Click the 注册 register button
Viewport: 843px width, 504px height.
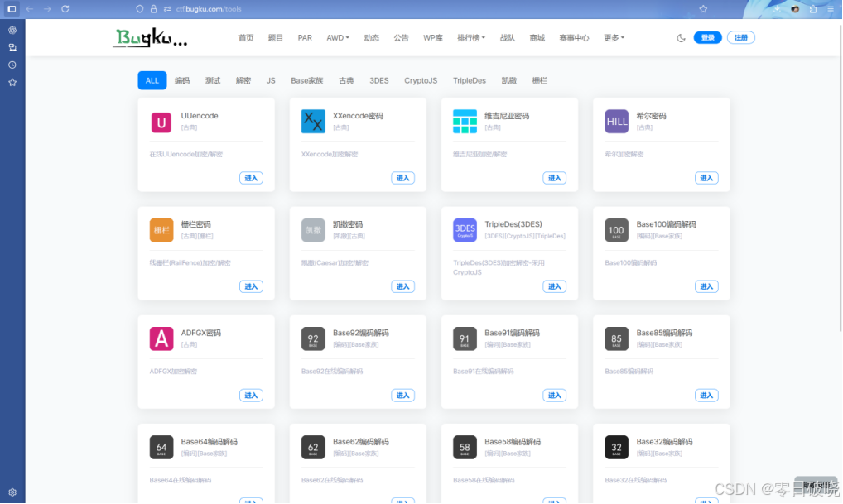[x=741, y=37]
